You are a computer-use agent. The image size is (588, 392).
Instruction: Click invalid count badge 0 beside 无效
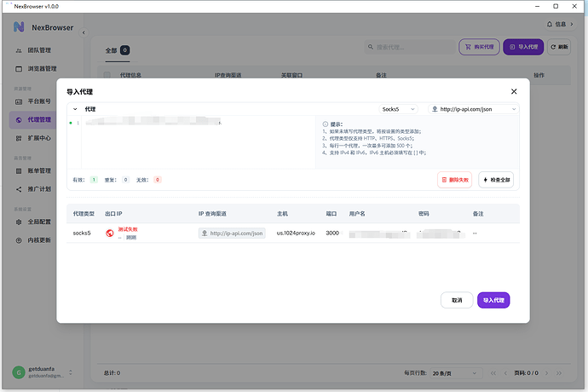tap(158, 180)
